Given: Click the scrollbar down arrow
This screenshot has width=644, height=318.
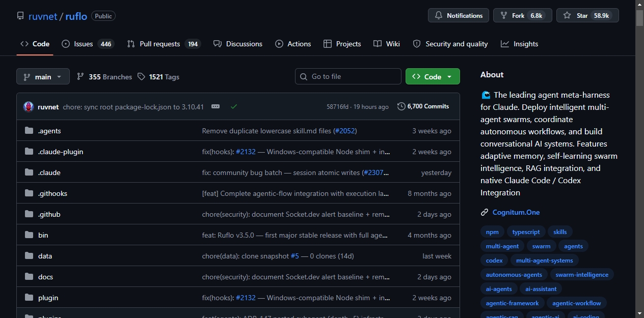Looking at the screenshot, I should point(640,314).
